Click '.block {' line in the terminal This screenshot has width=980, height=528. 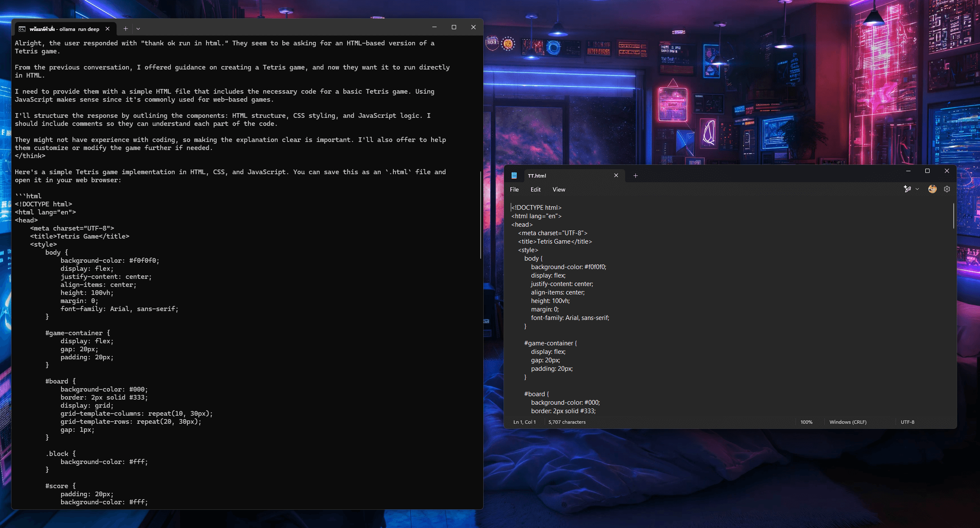[61, 454]
